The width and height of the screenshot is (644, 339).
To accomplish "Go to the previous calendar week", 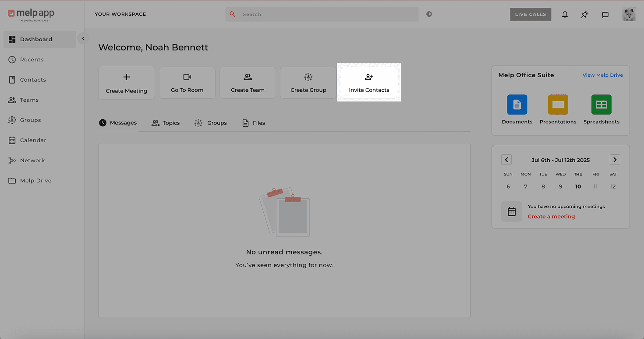I will tap(506, 160).
